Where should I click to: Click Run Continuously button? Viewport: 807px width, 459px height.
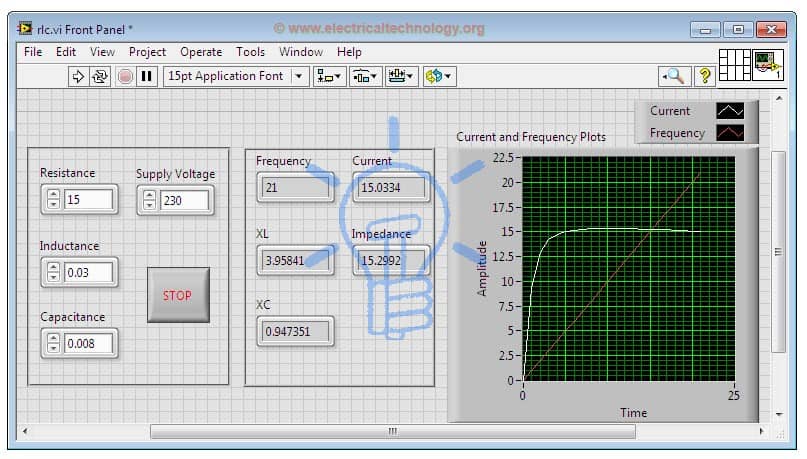pyautogui.click(x=100, y=77)
